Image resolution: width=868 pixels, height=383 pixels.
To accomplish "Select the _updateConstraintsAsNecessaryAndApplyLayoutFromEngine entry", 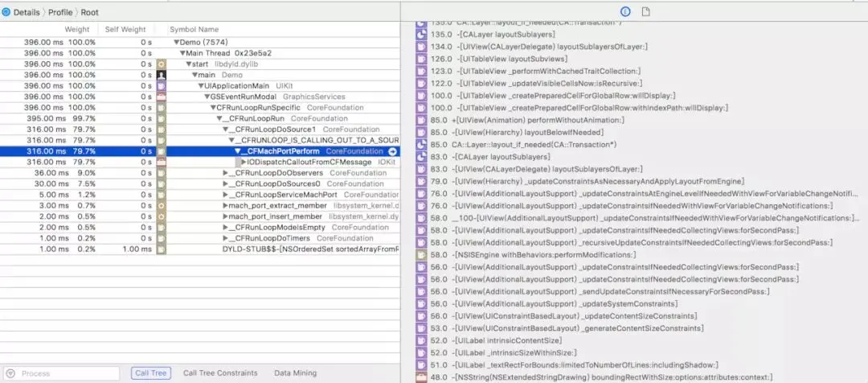I will tap(587, 181).
